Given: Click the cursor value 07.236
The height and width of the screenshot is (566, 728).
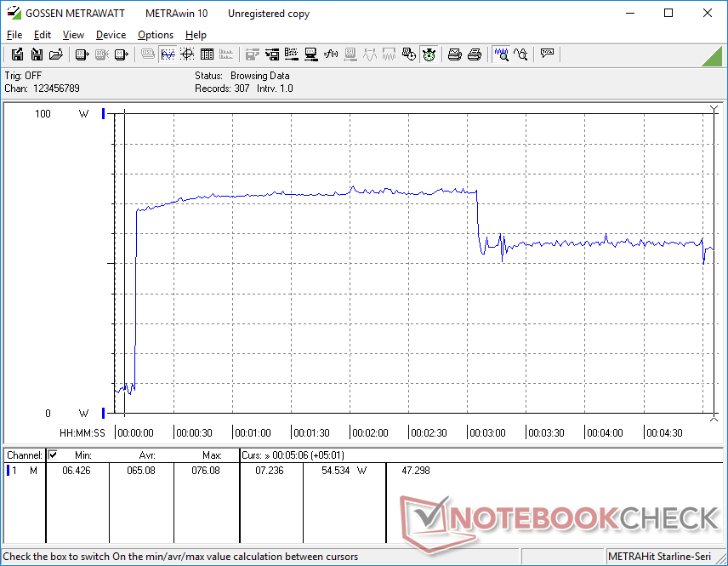Looking at the screenshot, I should point(270,471).
